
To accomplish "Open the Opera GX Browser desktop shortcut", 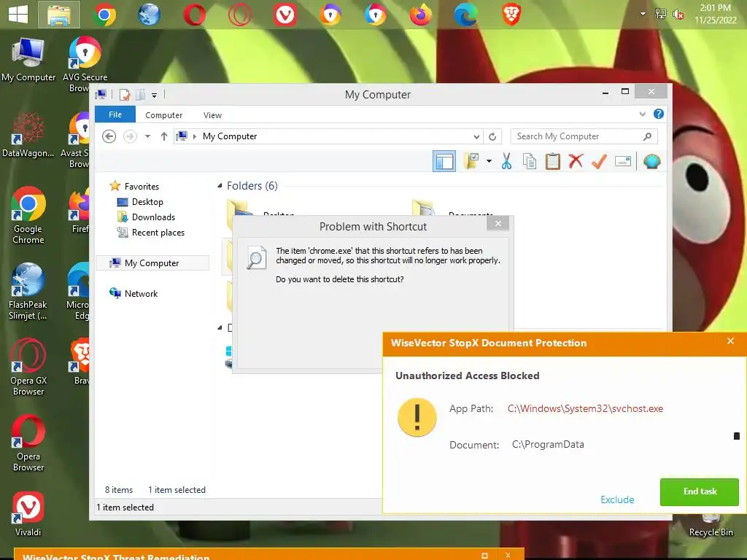I will (x=28, y=367).
